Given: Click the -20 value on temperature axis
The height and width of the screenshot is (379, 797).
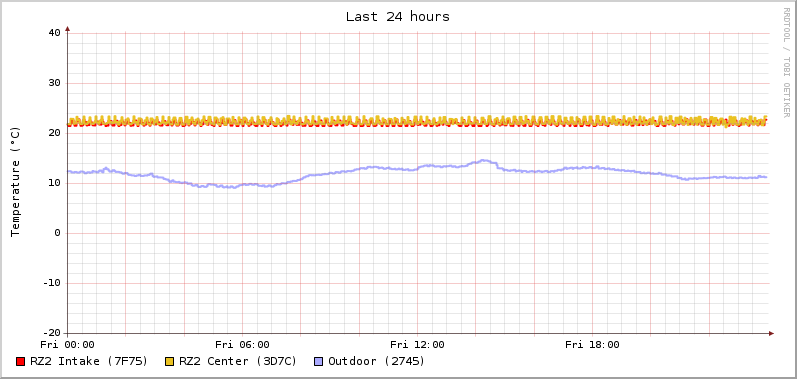Looking at the screenshot, I should tap(52, 333).
